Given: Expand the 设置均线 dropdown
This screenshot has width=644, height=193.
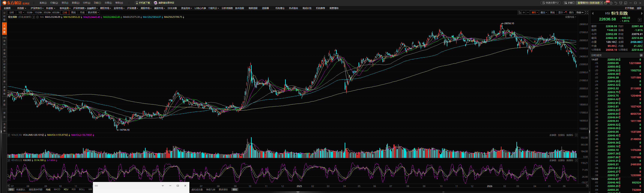Looking at the screenshot, I should [x=571, y=17].
